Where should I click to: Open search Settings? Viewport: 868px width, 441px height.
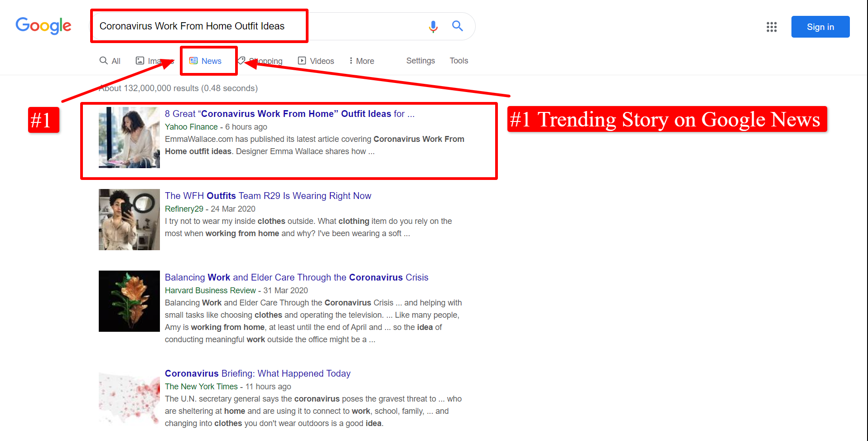(x=420, y=61)
